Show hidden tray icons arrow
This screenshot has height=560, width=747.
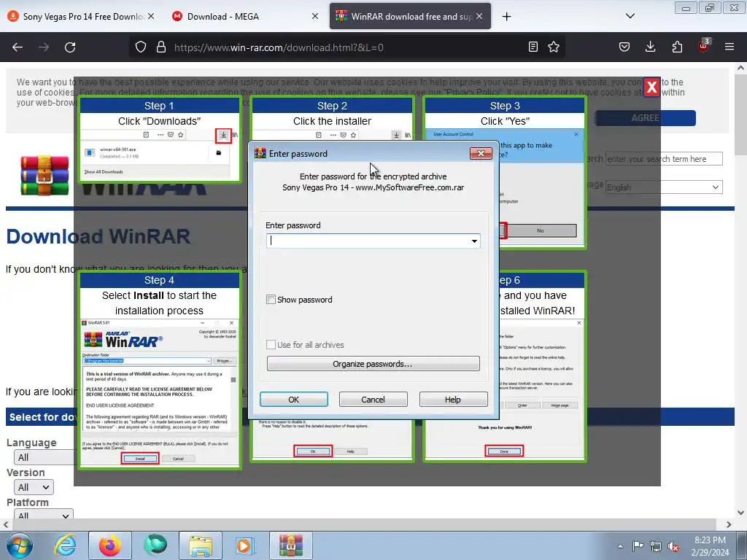point(620,546)
